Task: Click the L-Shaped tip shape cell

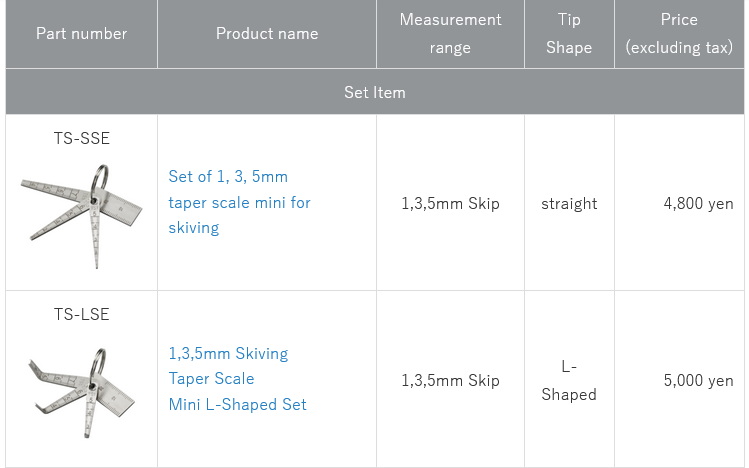Action: (569, 380)
